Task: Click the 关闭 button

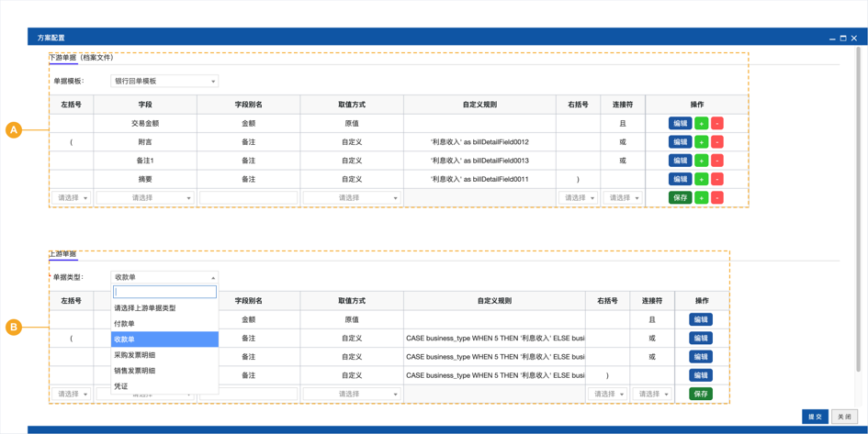Action: 844,417
